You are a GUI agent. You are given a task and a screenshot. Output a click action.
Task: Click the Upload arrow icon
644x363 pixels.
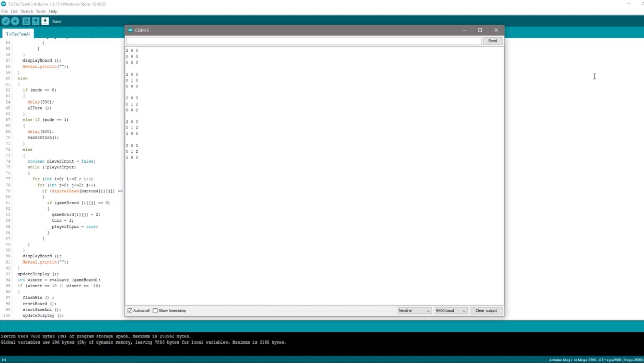[x=15, y=21]
